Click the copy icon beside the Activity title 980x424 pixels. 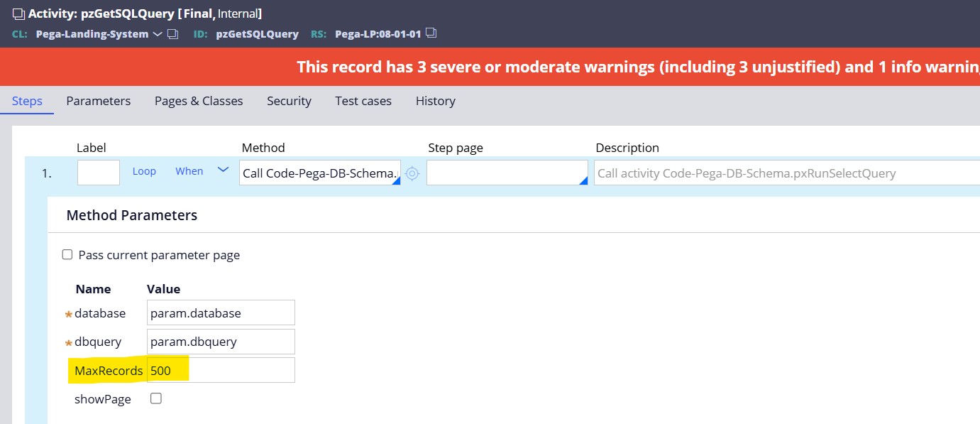pos(18,13)
